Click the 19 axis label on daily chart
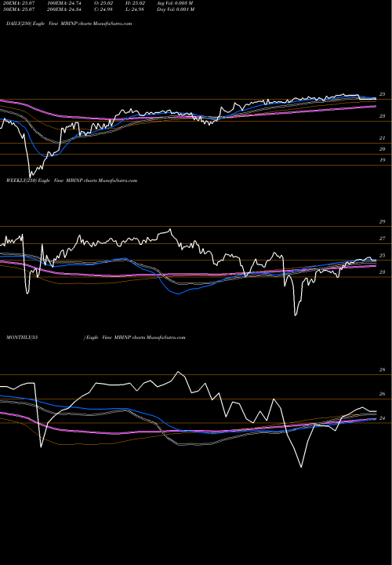The height and width of the screenshot is (565, 392). click(x=383, y=160)
